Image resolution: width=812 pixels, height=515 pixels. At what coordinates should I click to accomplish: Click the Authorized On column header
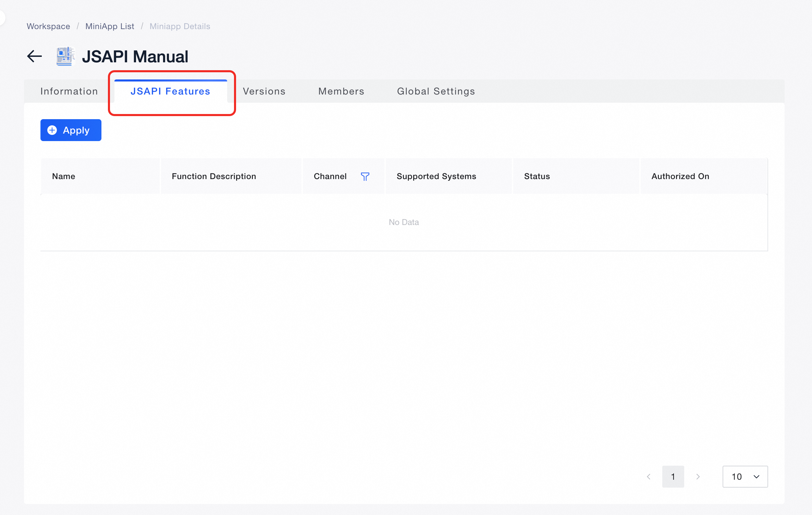pos(680,176)
